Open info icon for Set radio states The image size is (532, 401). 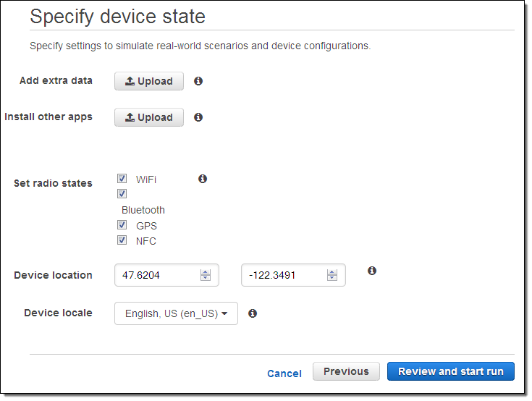203,179
